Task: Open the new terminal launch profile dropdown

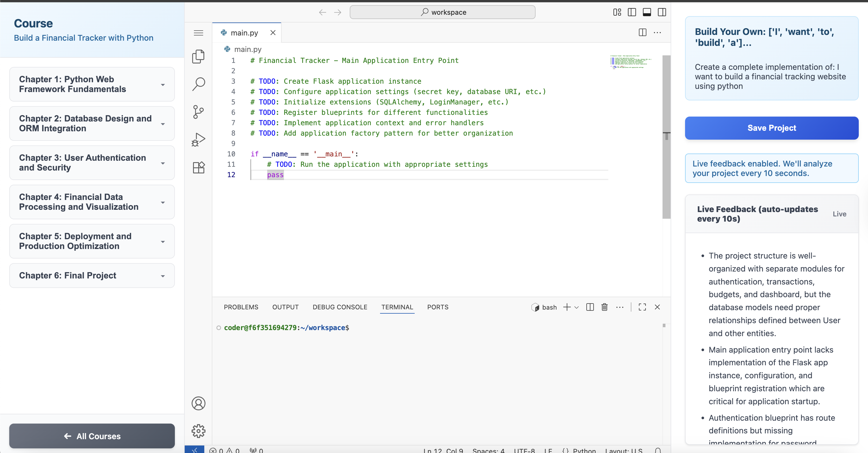Action: (577, 307)
